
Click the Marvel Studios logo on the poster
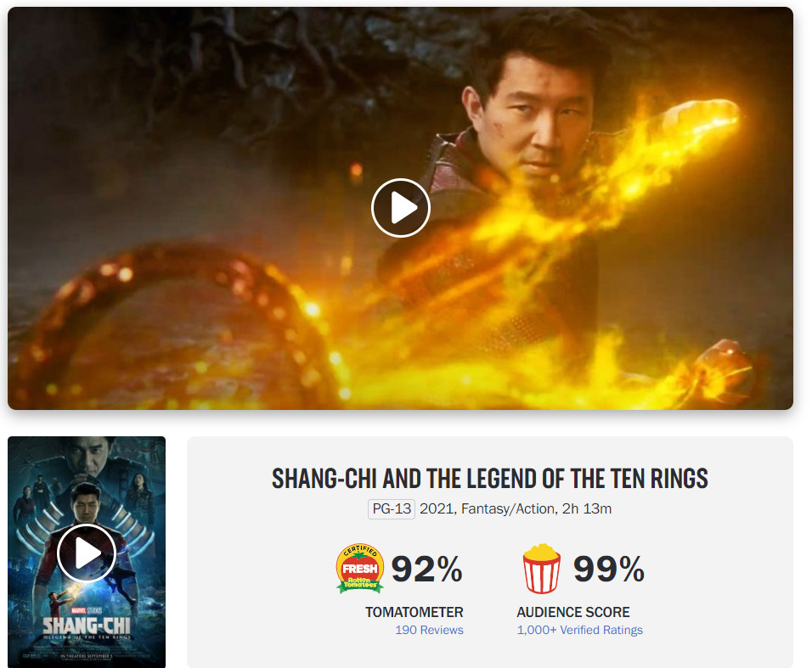pyautogui.click(x=86, y=610)
